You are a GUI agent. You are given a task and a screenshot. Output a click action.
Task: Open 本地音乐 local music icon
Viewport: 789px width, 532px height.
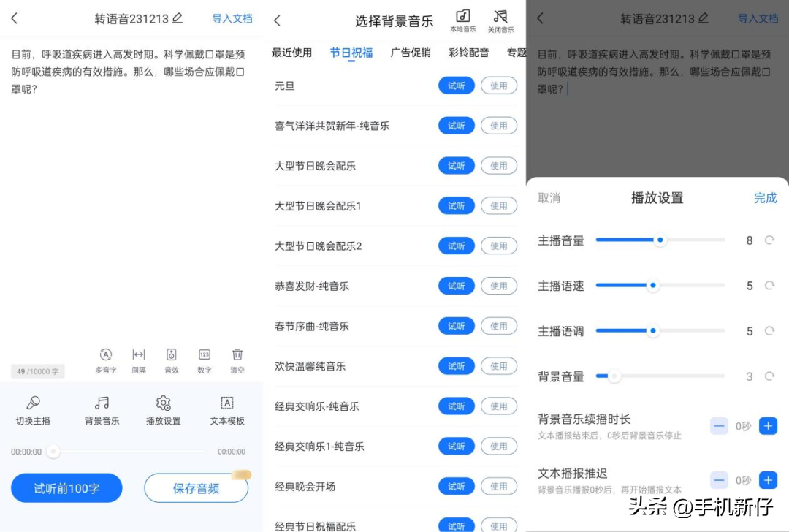[x=463, y=20]
